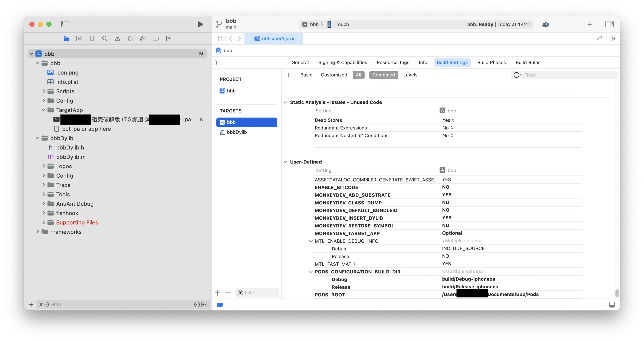The image size is (644, 342).
Task: Open the Info tab
Action: tap(423, 62)
